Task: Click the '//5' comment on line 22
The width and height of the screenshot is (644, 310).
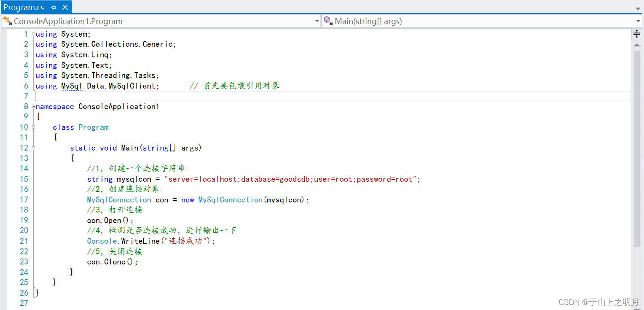Action: [x=115, y=251]
